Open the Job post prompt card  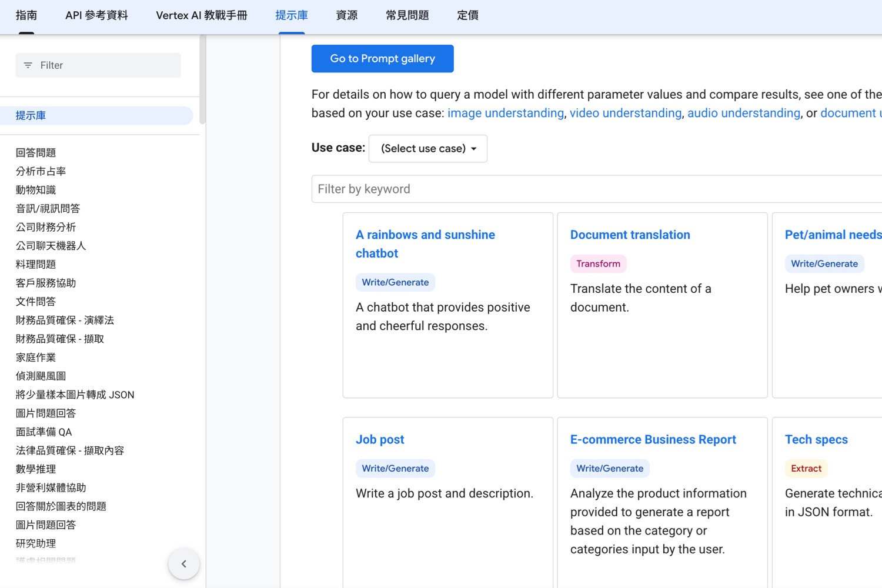tap(379, 439)
